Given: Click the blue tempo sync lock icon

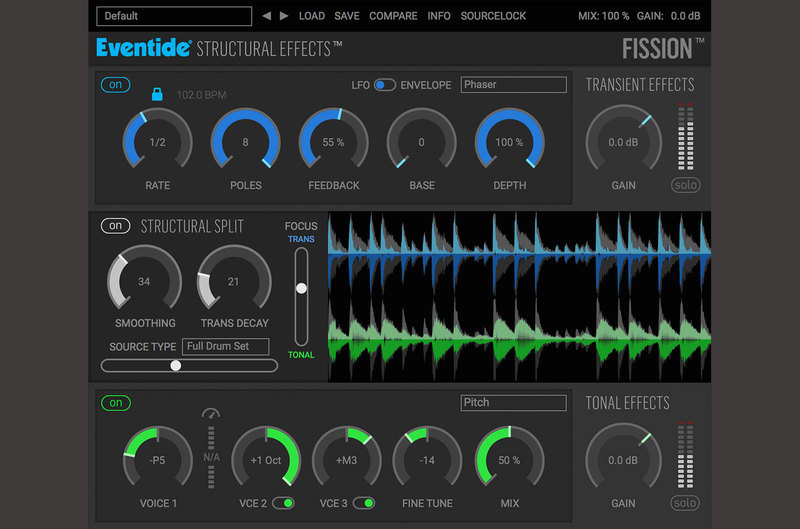Looking at the screenshot, I should (x=156, y=94).
